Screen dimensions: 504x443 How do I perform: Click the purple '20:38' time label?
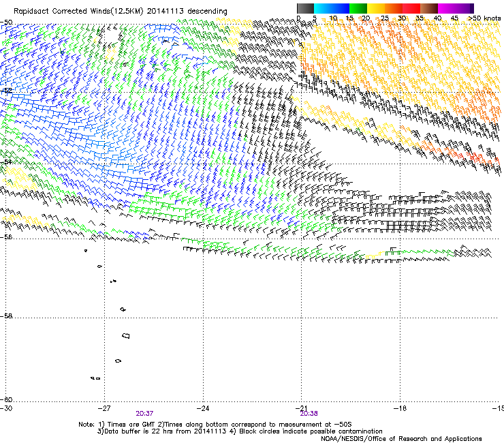pos(309,414)
